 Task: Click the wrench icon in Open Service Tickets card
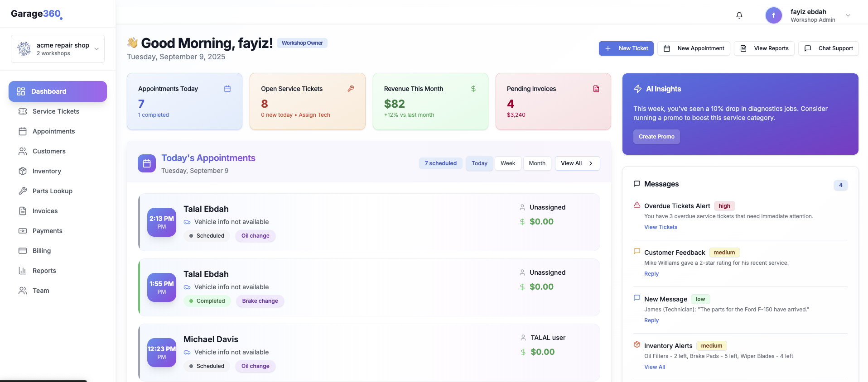click(351, 89)
